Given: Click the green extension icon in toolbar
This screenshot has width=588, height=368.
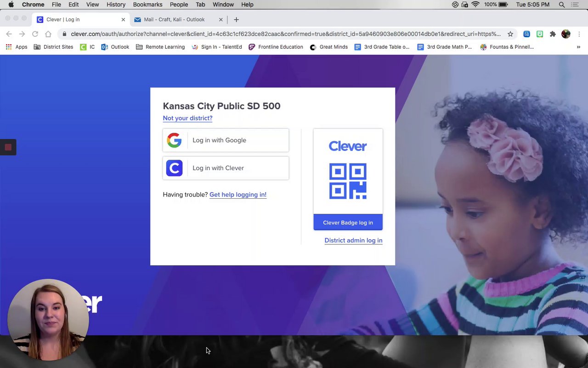Looking at the screenshot, I should [x=540, y=34].
